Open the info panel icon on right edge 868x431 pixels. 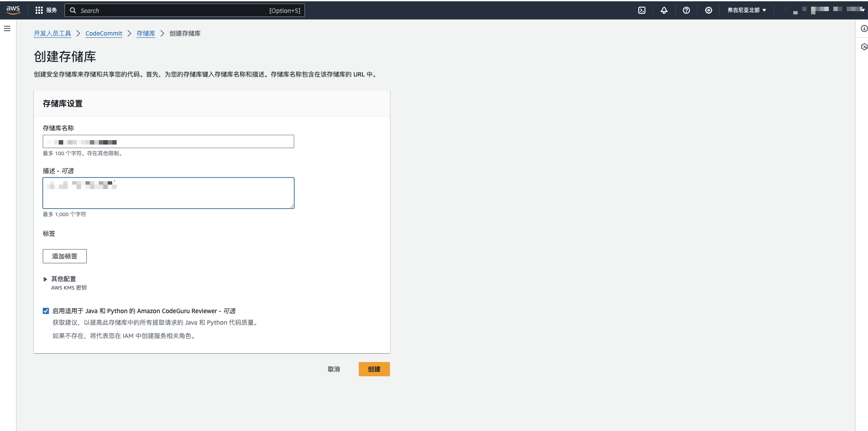[x=864, y=28]
